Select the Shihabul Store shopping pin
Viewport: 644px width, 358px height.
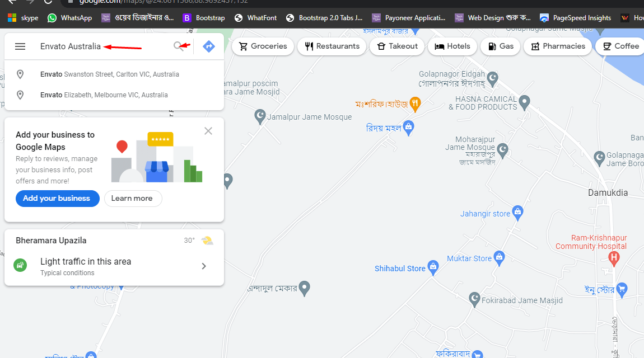432,267
